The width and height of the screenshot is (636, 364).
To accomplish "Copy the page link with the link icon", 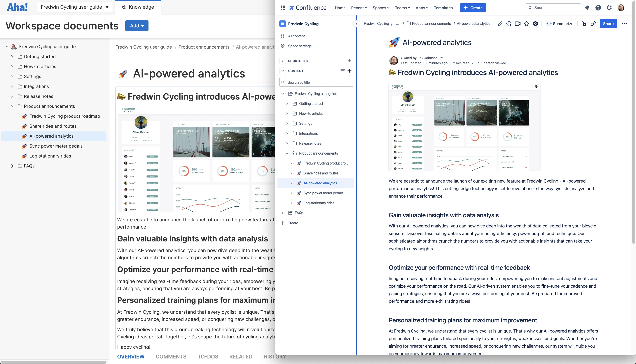I will [593, 24].
